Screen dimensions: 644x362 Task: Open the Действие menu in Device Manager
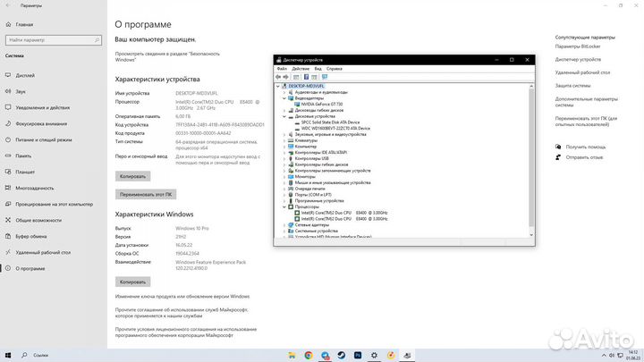(x=300, y=68)
